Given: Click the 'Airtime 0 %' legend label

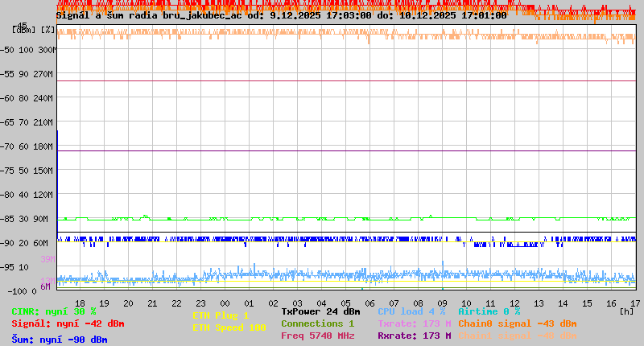Looking at the screenshot, I should point(489,311).
